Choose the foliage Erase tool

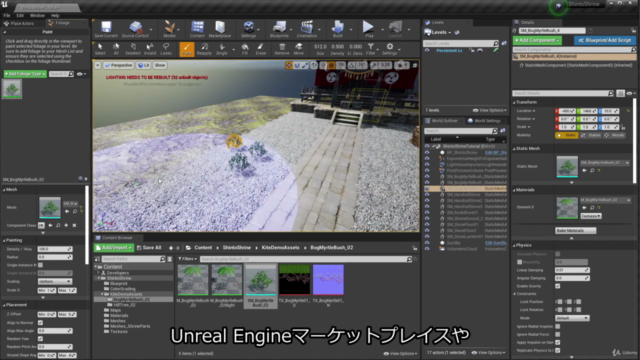tap(260, 49)
